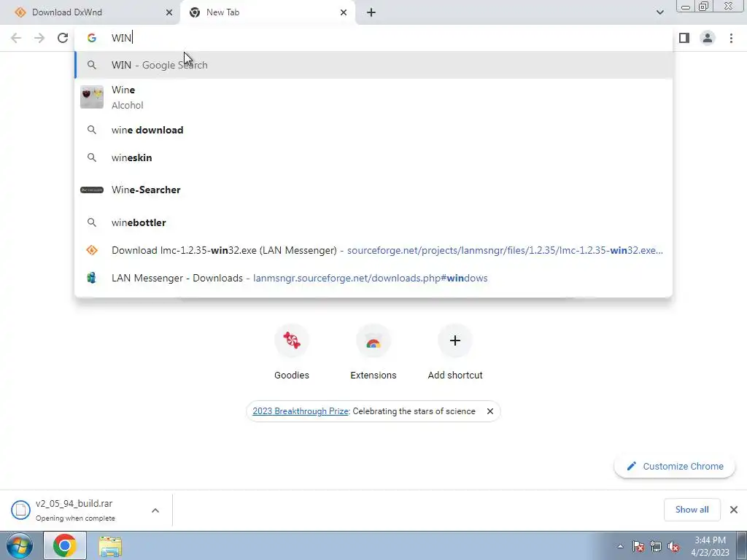The image size is (747, 560).
Task: Select the New Tab tab
Action: tap(268, 12)
